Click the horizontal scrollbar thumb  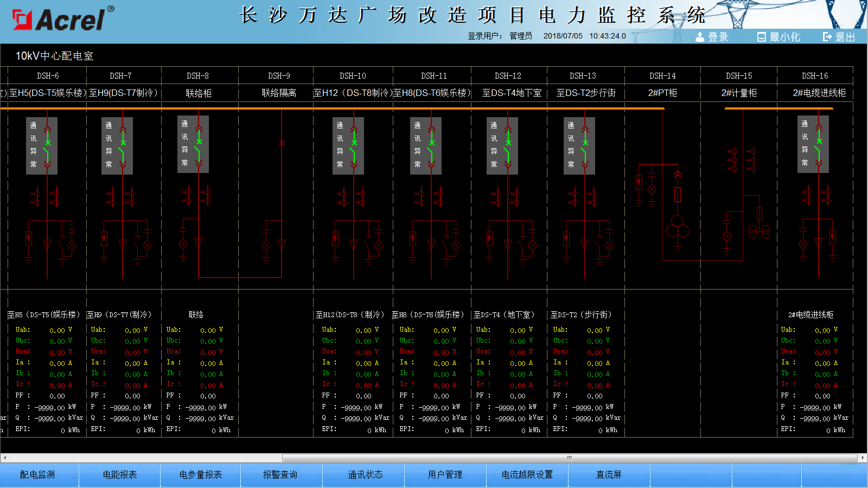pyautogui.click(x=570, y=458)
